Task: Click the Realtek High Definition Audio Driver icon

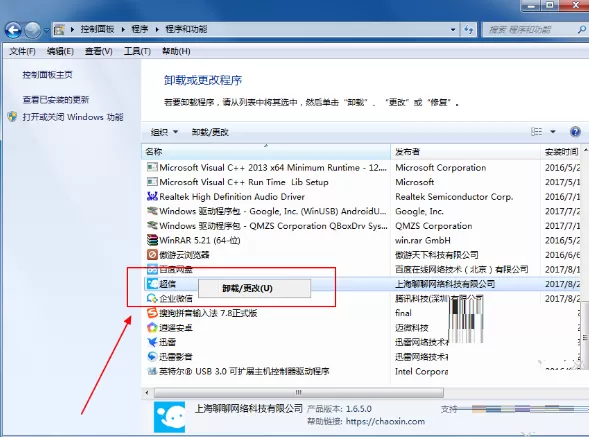Action: click(152, 196)
